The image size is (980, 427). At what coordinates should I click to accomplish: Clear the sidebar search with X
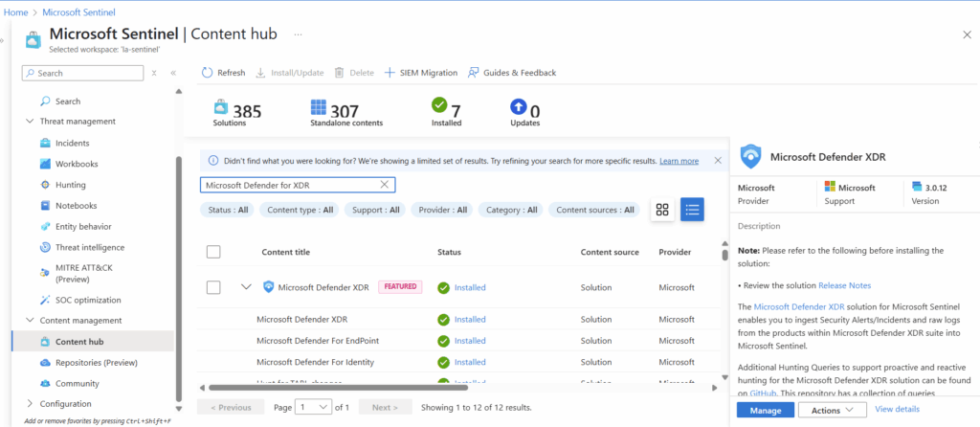(x=154, y=73)
